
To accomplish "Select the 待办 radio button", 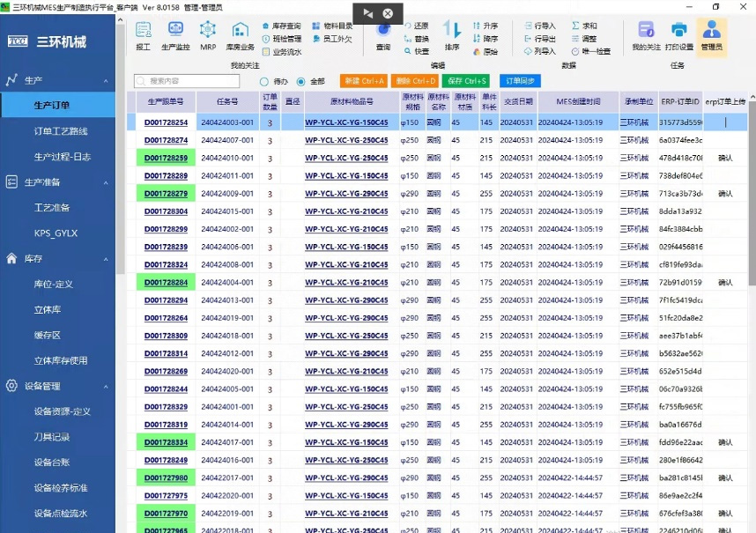I will click(x=264, y=81).
